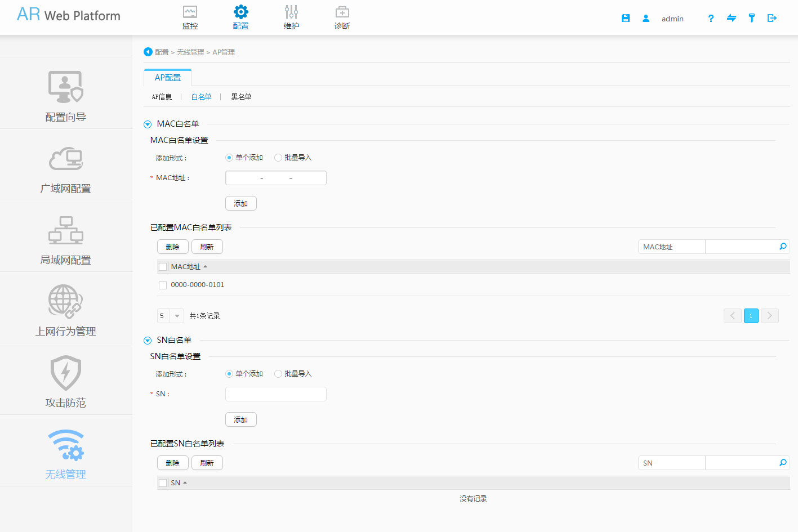The width and height of the screenshot is (798, 532).
Task: Check the MAC entry 0000-0000-0101 checkbox
Action: 163,285
